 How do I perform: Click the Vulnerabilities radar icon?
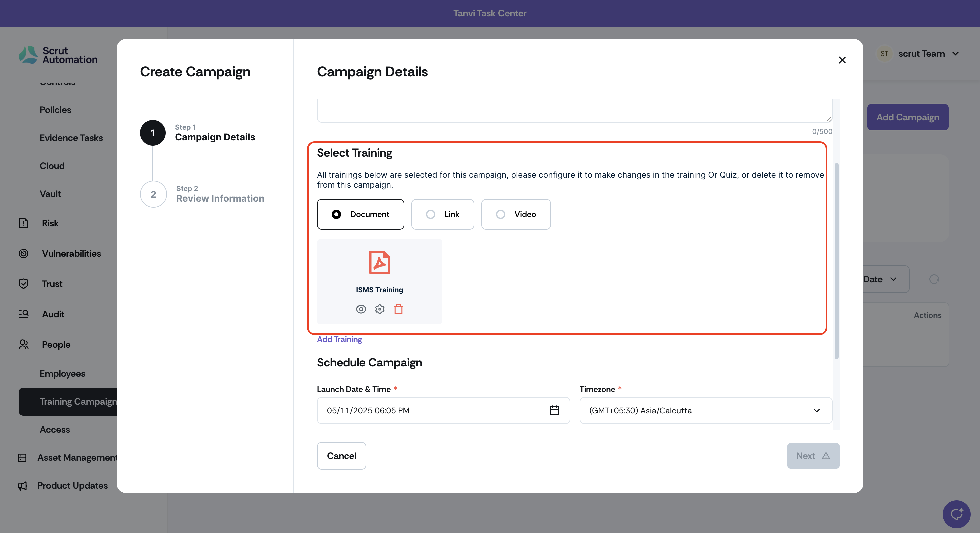click(24, 253)
